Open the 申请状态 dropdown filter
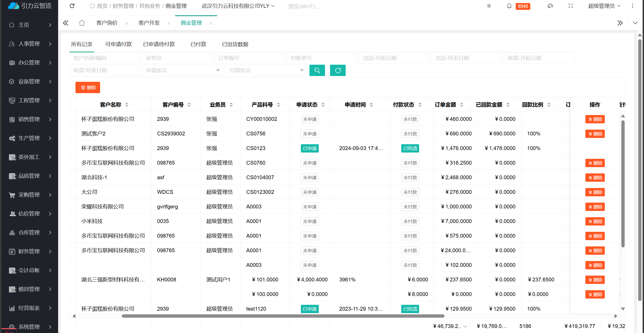This screenshot has height=333, width=644. (183, 70)
